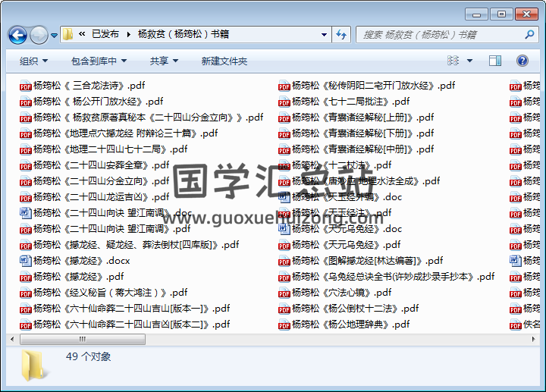Select file 二十四山向决 望江南调.pdf
This screenshot has height=392, width=546.
[105, 229]
